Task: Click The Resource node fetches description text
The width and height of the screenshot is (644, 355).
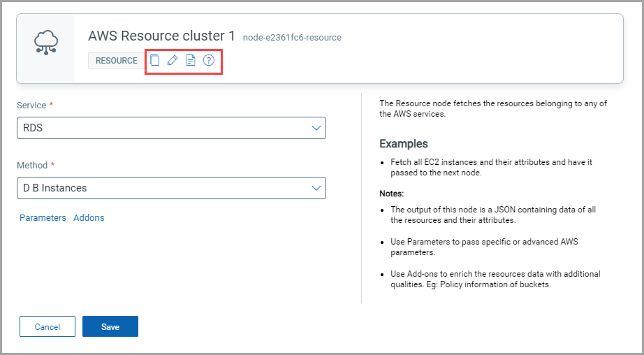Action: click(x=493, y=108)
